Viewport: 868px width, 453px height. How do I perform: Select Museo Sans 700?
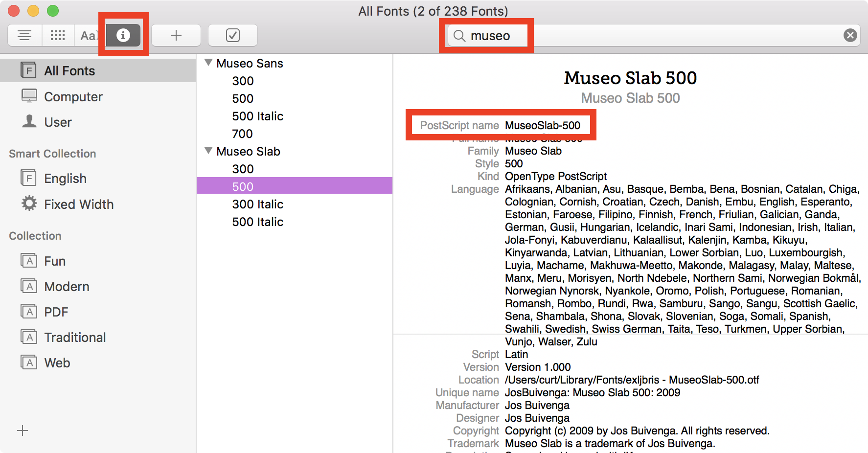[295, 134]
